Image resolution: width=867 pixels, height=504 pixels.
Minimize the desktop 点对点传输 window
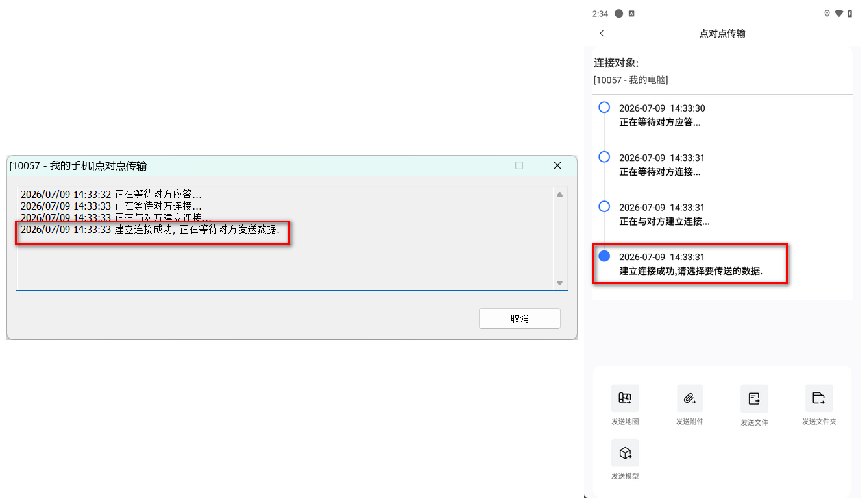(482, 165)
